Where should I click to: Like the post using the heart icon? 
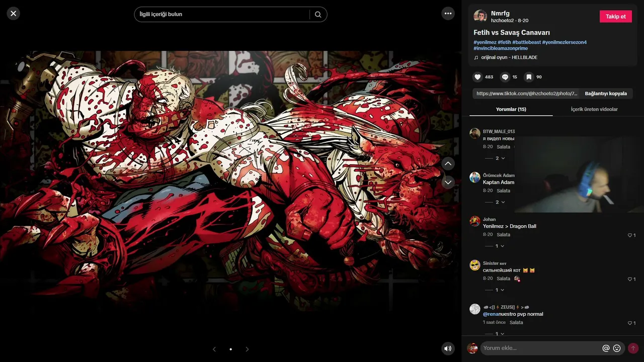point(477,77)
